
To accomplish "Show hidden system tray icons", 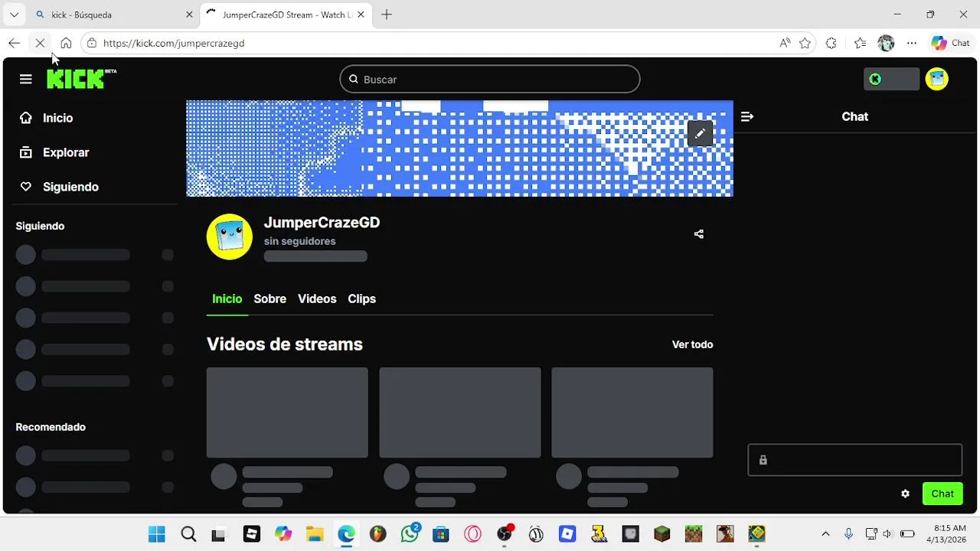I will coord(825,533).
